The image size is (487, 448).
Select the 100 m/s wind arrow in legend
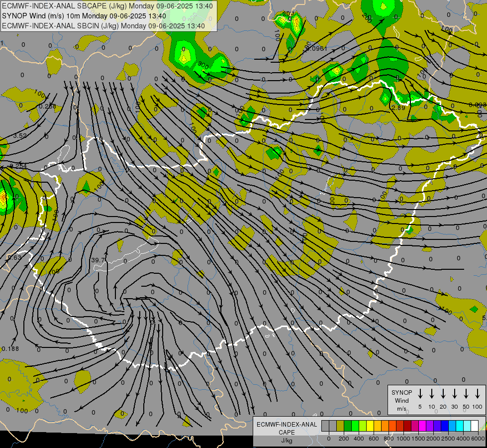478,394
